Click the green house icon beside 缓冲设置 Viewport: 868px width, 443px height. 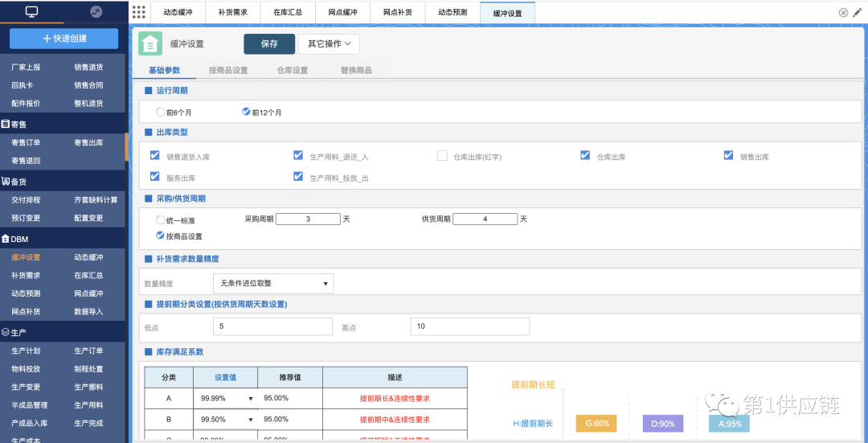tap(149, 43)
